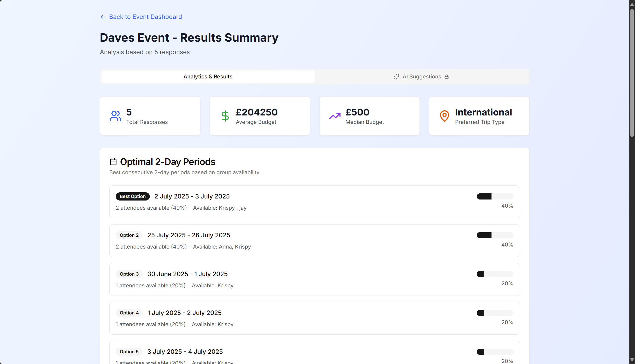Click the purple trending-up Median Budget icon

click(x=335, y=116)
